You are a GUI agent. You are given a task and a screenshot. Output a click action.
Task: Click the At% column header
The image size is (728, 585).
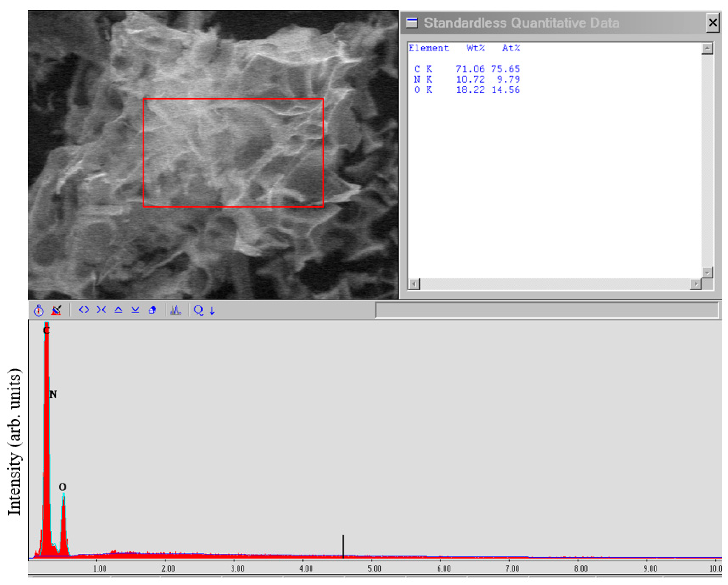click(x=511, y=48)
